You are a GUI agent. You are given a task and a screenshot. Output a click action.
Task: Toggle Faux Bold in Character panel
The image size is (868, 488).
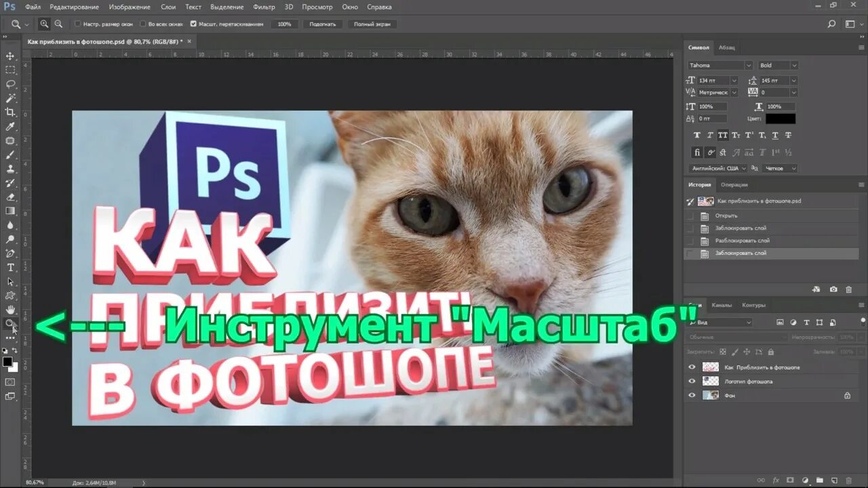click(697, 136)
